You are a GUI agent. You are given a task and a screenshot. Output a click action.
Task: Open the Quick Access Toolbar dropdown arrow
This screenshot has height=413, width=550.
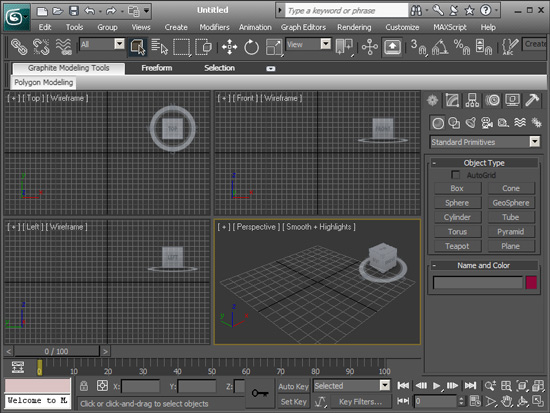(x=147, y=11)
